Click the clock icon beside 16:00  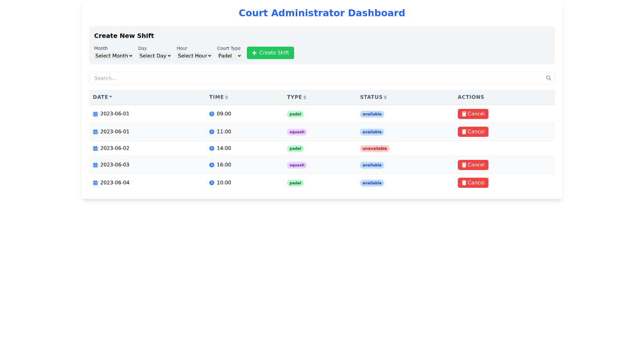(x=211, y=165)
